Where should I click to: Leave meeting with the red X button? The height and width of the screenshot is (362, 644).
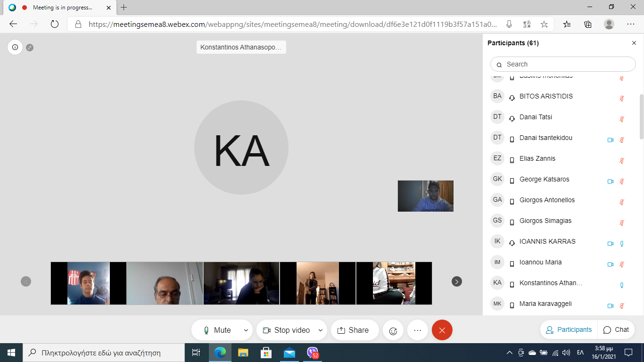[442, 330]
